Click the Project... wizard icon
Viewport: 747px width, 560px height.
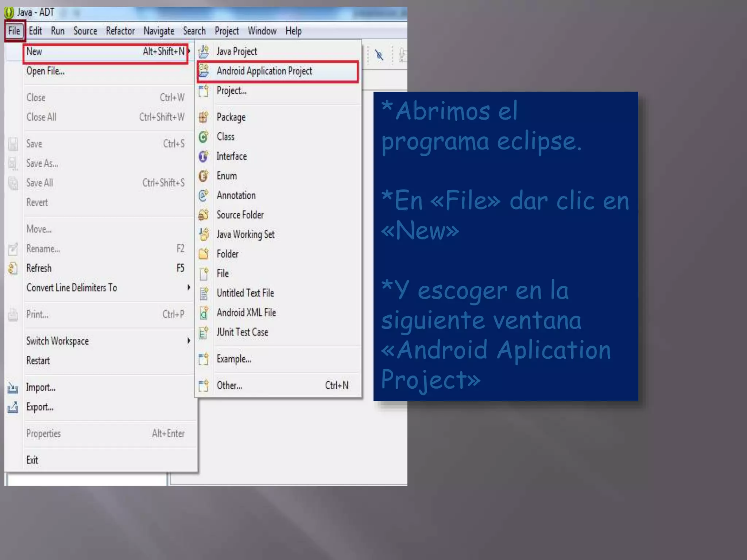coord(204,90)
